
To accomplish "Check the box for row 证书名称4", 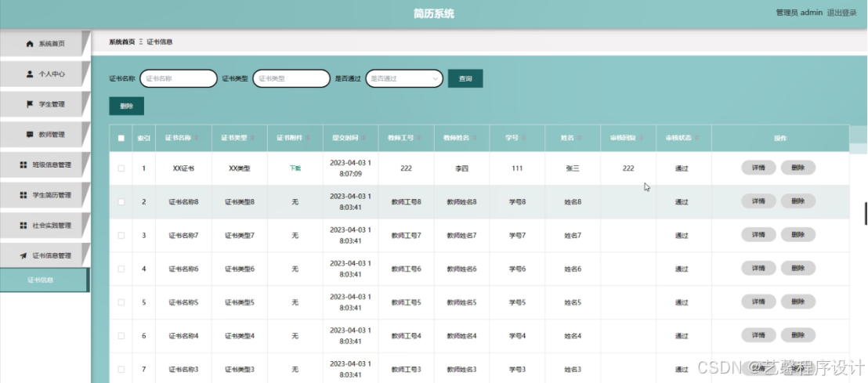I will pyautogui.click(x=121, y=336).
